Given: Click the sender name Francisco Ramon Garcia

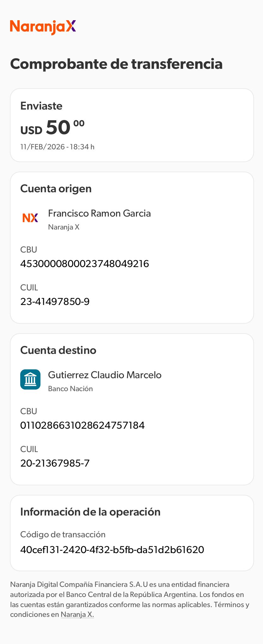Looking at the screenshot, I should point(99,213).
